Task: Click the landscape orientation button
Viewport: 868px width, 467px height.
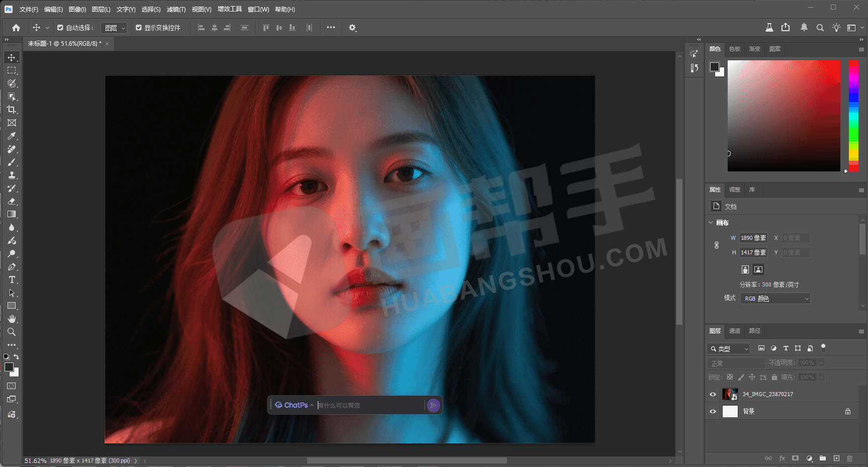Action: point(758,269)
